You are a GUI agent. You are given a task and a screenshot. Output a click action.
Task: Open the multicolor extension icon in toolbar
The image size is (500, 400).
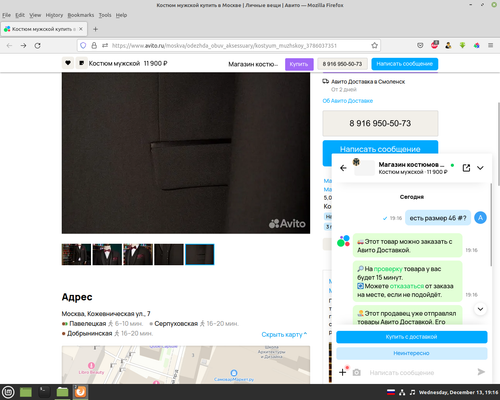[477, 45]
